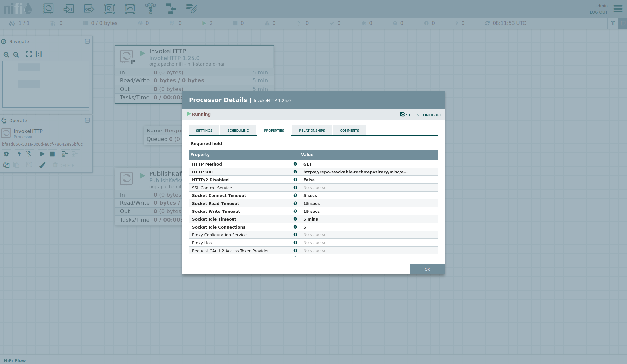Open the global hamburger menu

[x=618, y=9]
